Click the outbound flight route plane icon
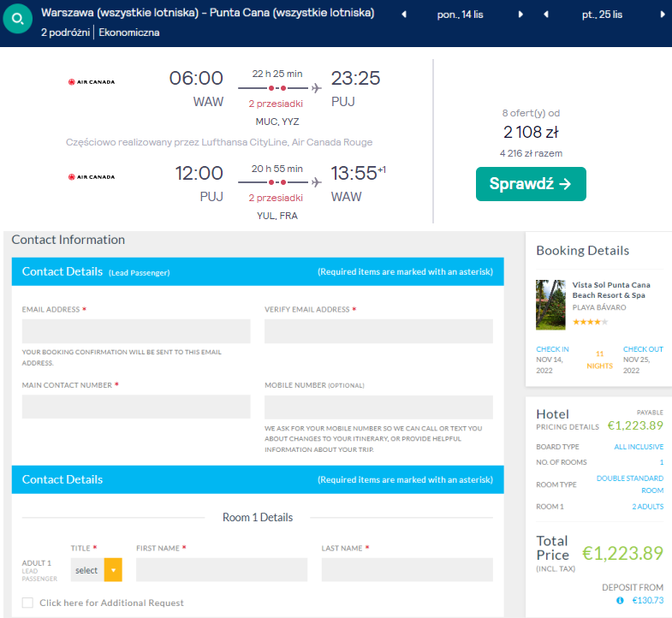The width and height of the screenshot is (672, 618). click(x=316, y=88)
